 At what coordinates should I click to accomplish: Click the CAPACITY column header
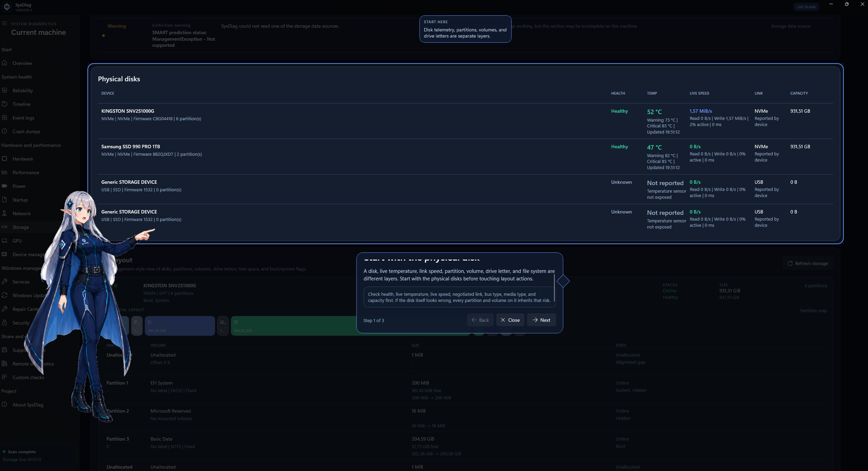(x=799, y=93)
